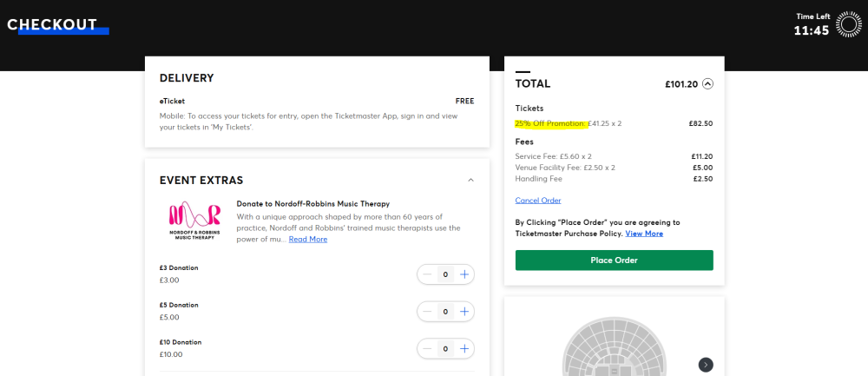Click the Venue Facility Fee line
The height and width of the screenshot is (376, 868).
click(565, 168)
